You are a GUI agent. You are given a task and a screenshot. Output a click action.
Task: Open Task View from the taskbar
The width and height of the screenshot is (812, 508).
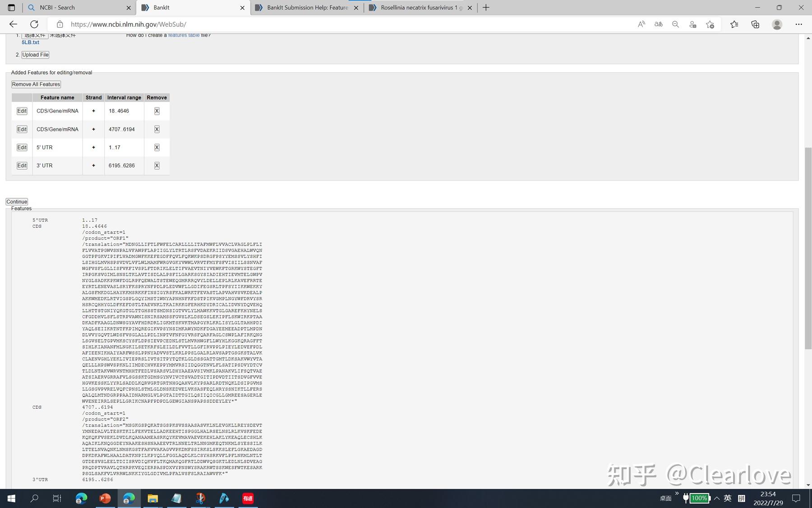tap(56, 498)
